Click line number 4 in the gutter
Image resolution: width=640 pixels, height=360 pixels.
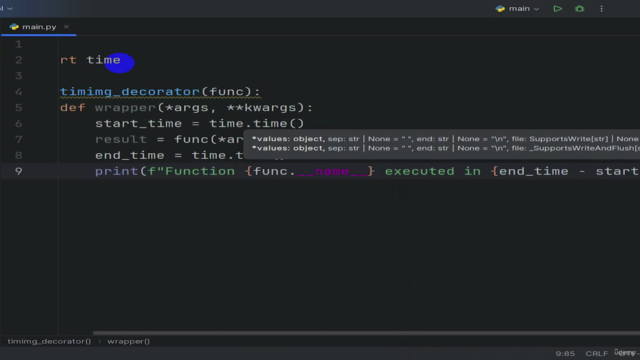click(18, 92)
